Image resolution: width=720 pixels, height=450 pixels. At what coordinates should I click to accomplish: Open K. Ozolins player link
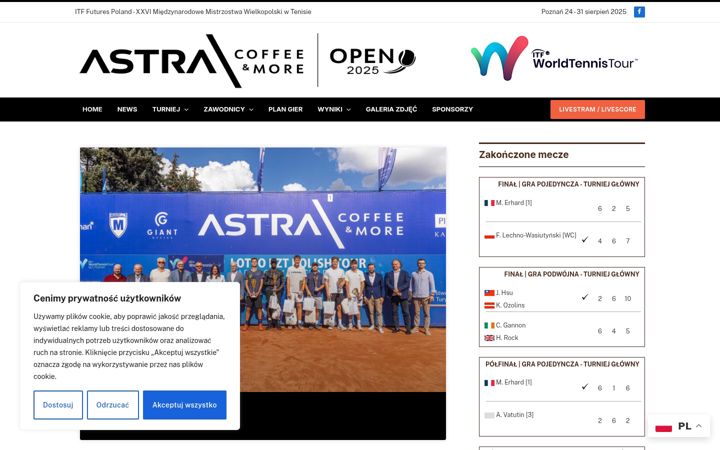coord(510,305)
